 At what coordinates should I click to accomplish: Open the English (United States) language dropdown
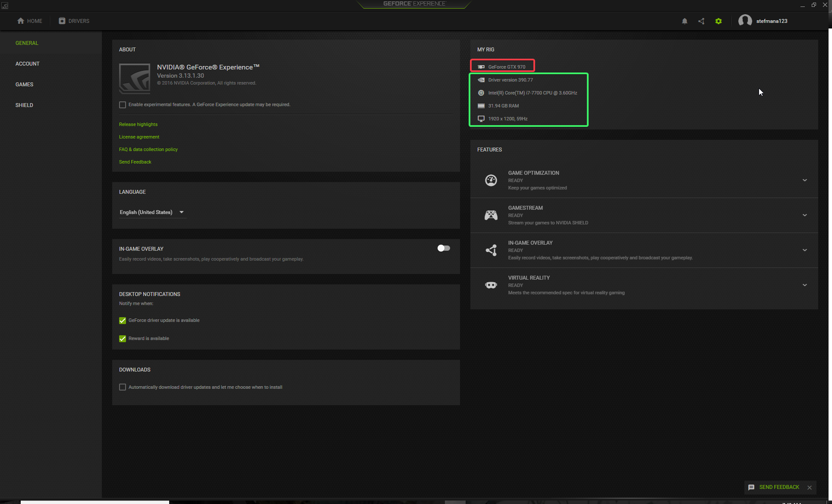tap(152, 212)
